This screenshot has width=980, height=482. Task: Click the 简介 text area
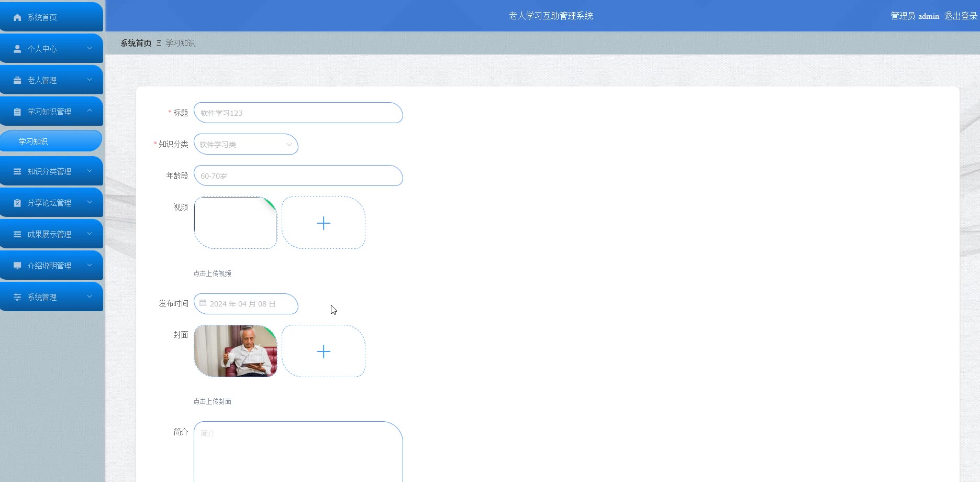[298, 452]
